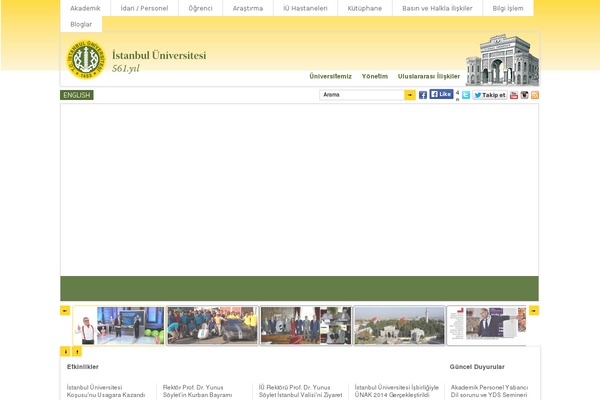Click the Güncel Duyurular heading

click(x=477, y=367)
